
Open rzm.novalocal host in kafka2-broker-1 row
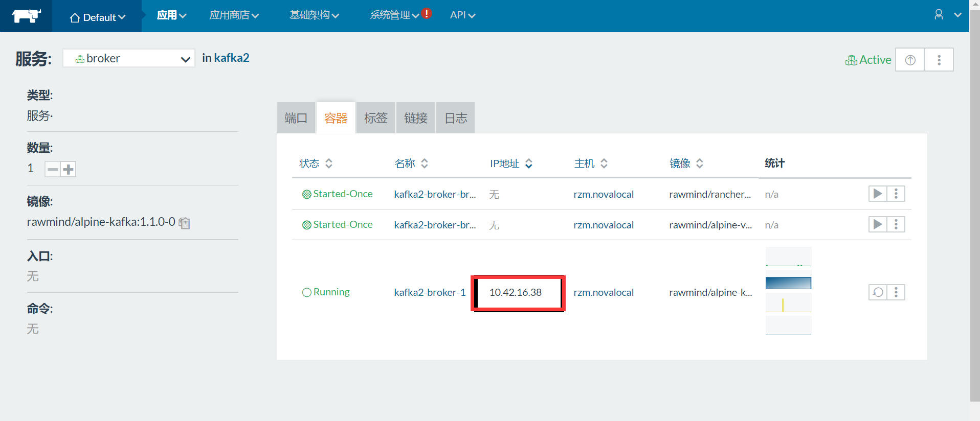coord(604,292)
